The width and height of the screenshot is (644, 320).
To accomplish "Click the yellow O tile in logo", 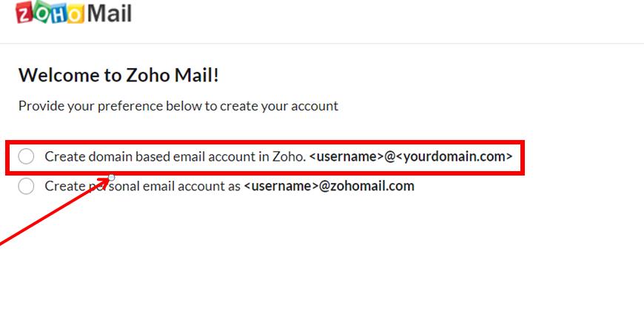I will coord(75,14).
